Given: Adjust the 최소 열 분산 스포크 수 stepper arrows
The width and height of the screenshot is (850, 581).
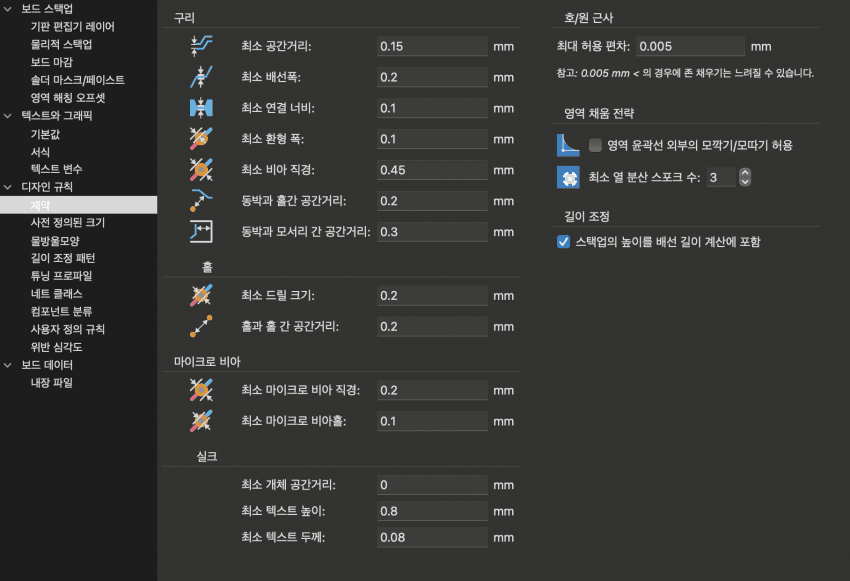Looking at the screenshot, I should pyautogui.click(x=745, y=177).
